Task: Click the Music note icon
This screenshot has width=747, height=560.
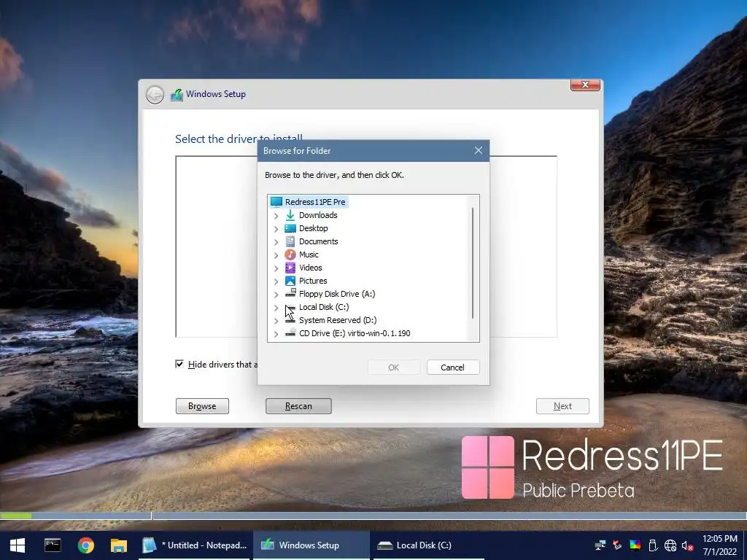Action: coord(290,254)
